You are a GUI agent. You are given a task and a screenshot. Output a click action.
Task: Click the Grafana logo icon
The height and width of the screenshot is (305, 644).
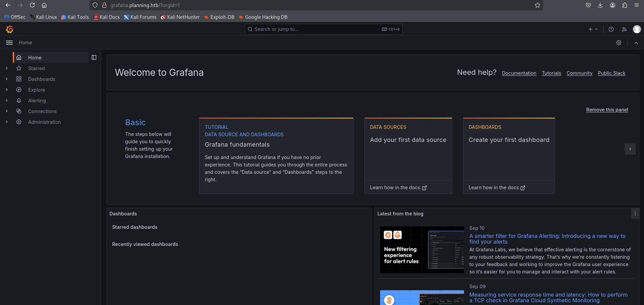9,30
